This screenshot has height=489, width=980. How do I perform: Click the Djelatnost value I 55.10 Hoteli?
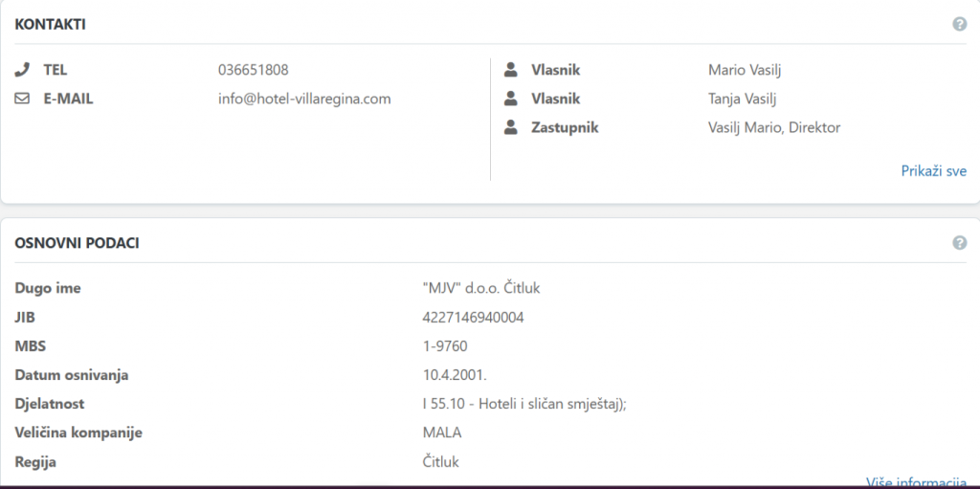523,404
